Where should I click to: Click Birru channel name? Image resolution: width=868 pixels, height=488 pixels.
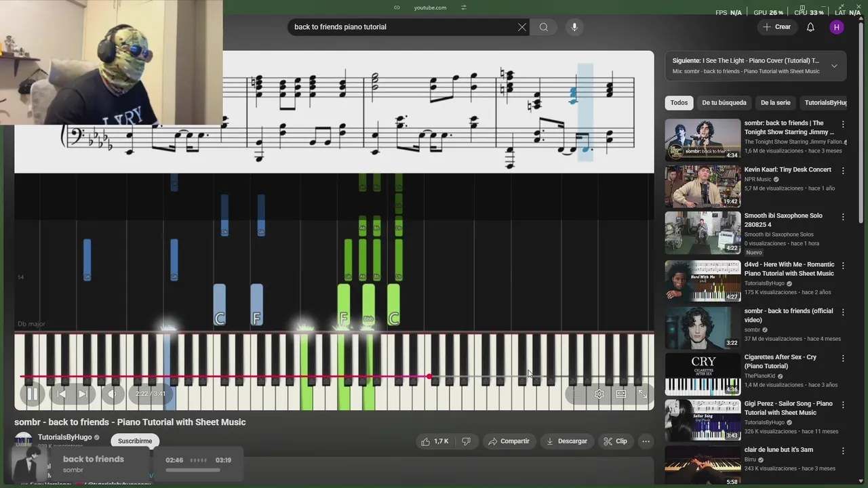point(752,460)
